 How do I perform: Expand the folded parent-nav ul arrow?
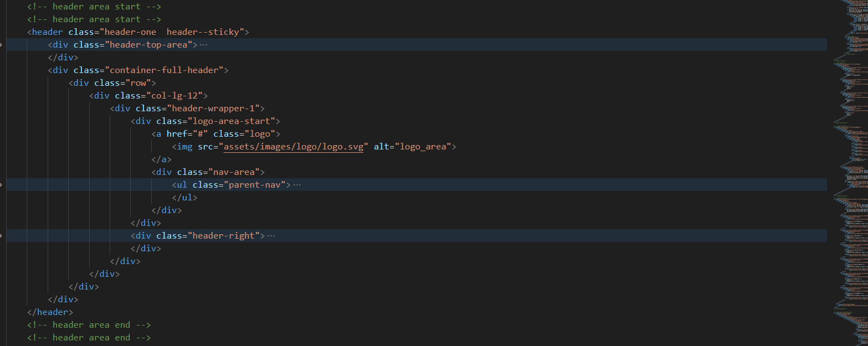pos(2,185)
